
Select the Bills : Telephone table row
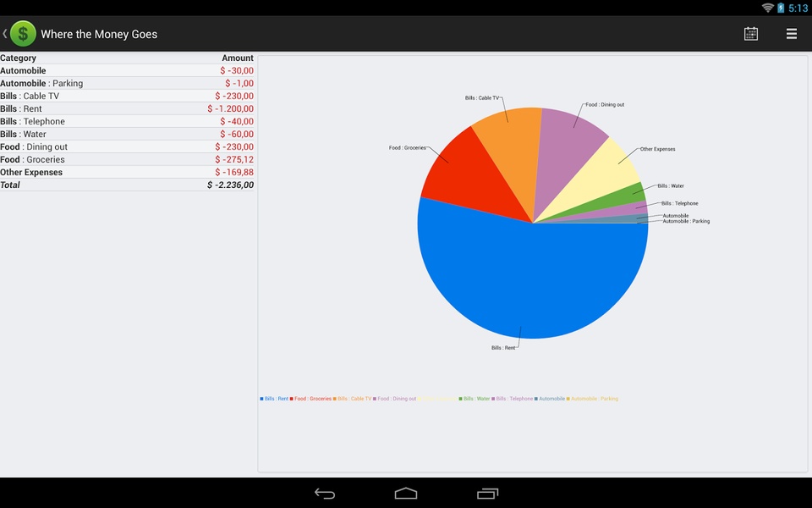[x=127, y=121]
